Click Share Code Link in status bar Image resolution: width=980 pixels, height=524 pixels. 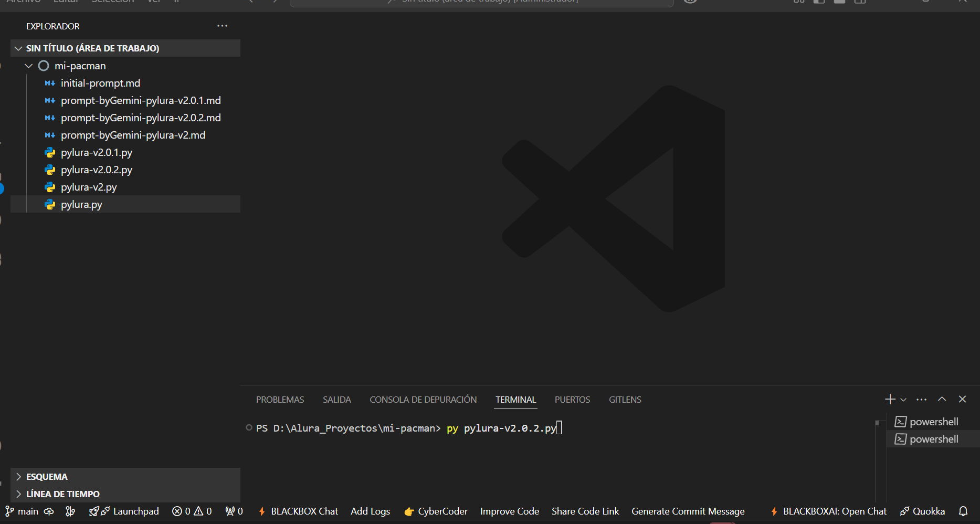click(x=585, y=511)
